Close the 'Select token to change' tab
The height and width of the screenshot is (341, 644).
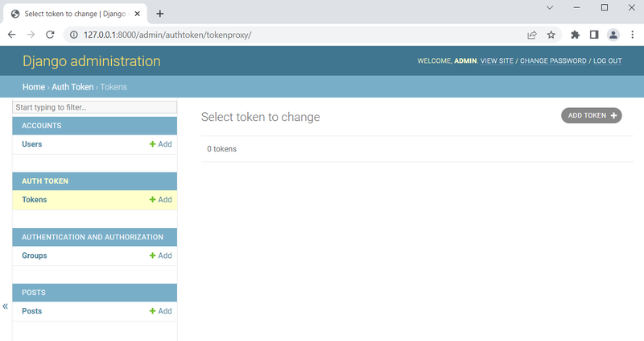[x=137, y=14]
